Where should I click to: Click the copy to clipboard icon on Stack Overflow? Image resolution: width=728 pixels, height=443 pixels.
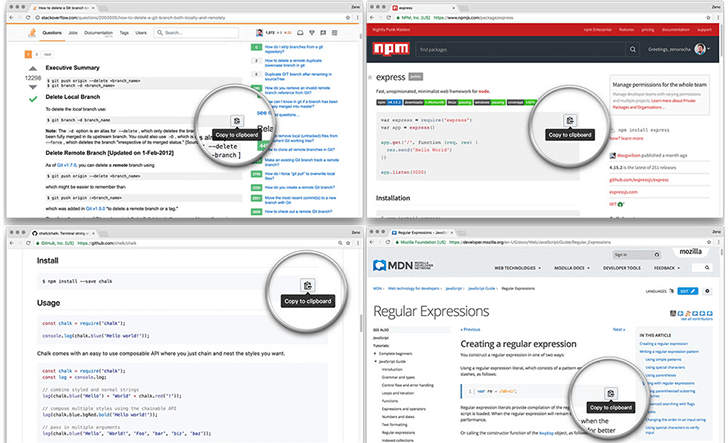pos(235,119)
